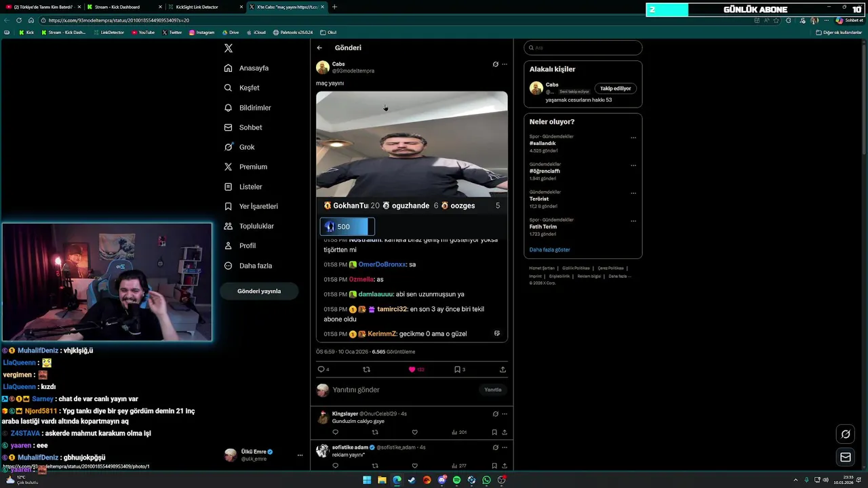Open Bildirimler notifications
Screen dimensions: 868x488
248,108
